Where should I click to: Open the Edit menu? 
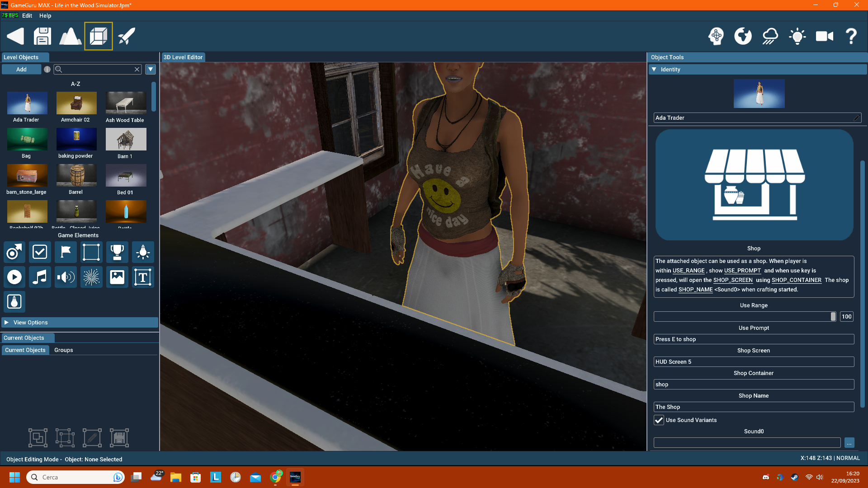[27, 15]
